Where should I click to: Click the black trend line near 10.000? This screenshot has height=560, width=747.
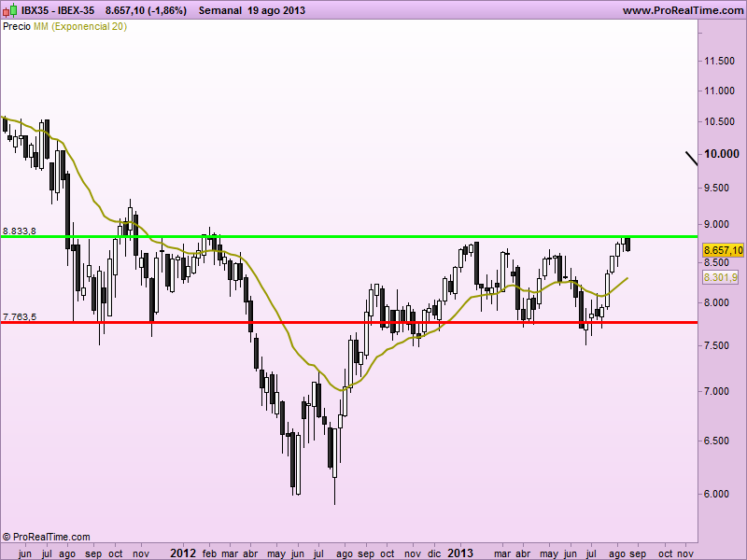click(x=692, y=159)
